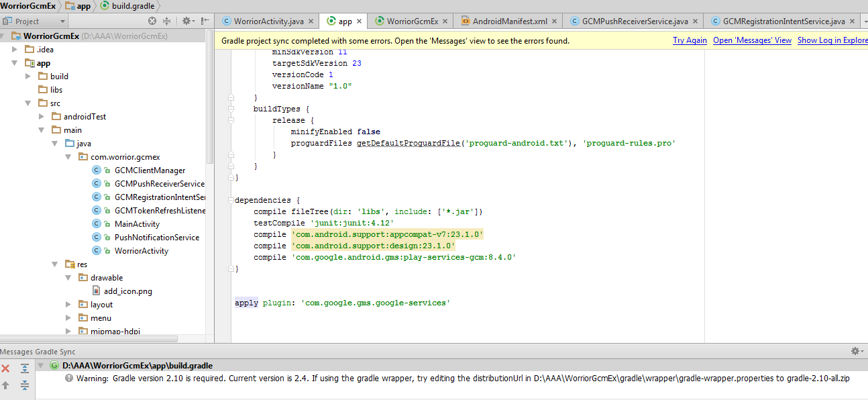Click the scroll-from-source target icon in Project panel

152,21
